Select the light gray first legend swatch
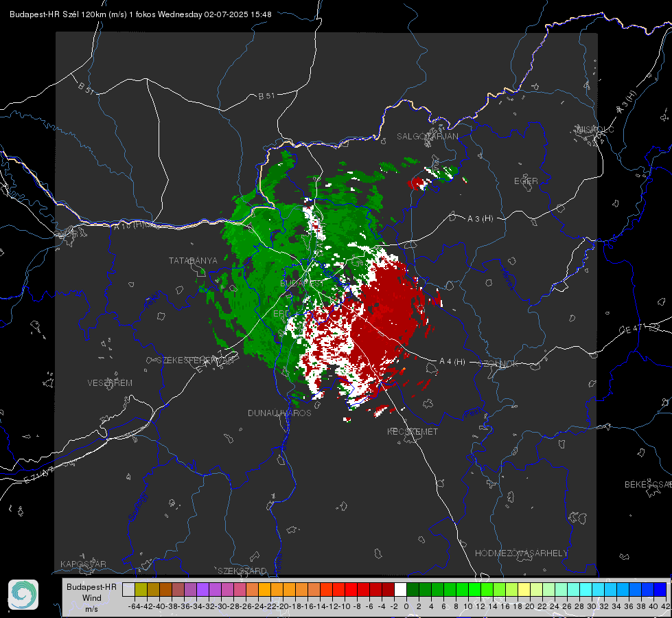The image size is (672, 618). pos(128,589)
